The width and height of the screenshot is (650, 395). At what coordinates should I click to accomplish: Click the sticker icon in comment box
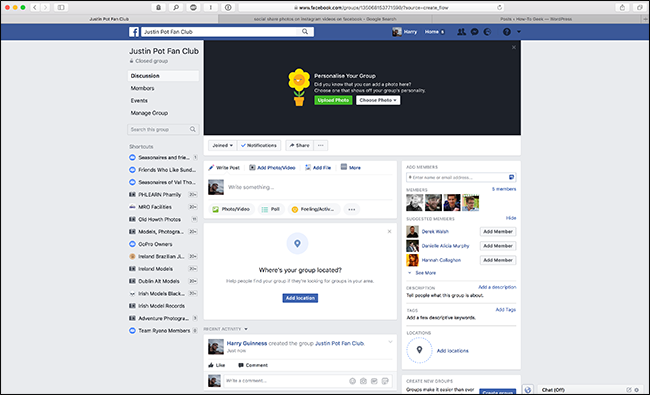(385, 381)
